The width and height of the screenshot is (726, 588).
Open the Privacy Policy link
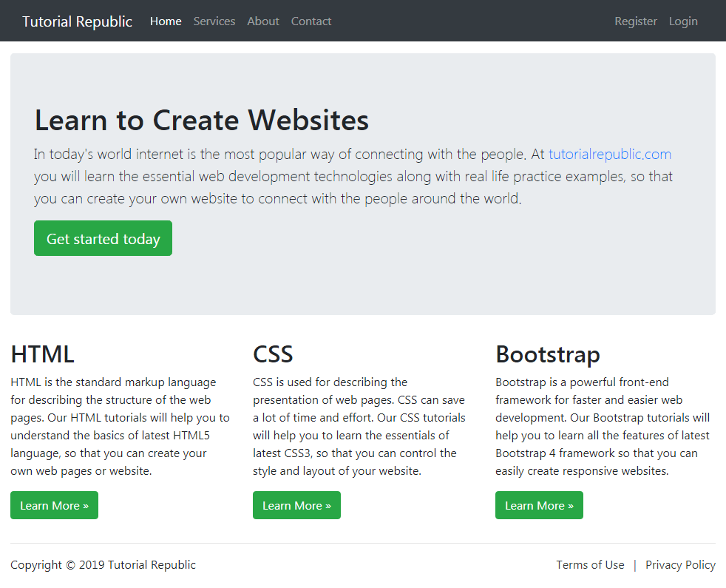pyautogui.click(x=679, y=564)
